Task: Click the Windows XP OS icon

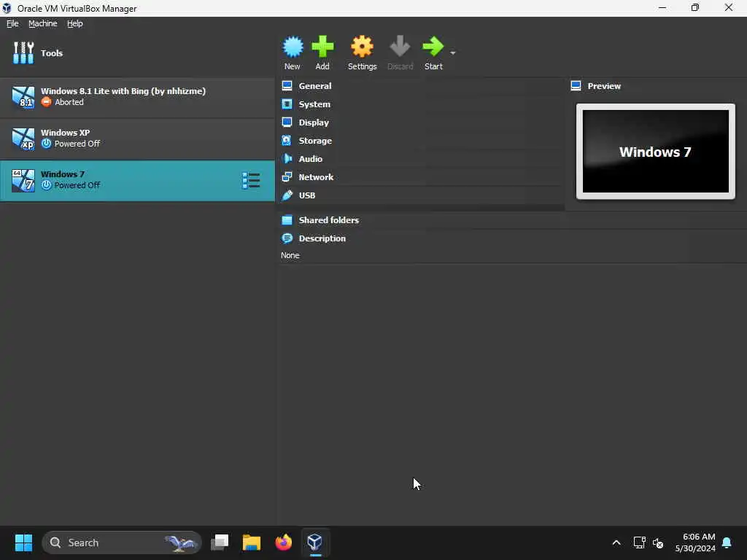Action: (x=23, y=139)
